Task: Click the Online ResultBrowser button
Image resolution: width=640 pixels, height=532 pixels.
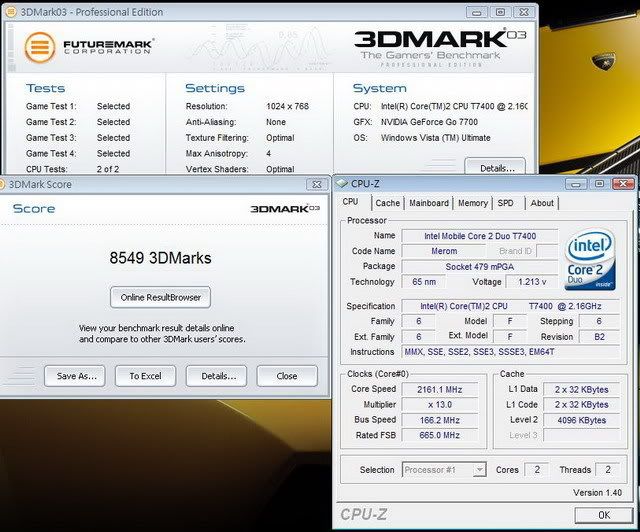Action: [160, 297]
